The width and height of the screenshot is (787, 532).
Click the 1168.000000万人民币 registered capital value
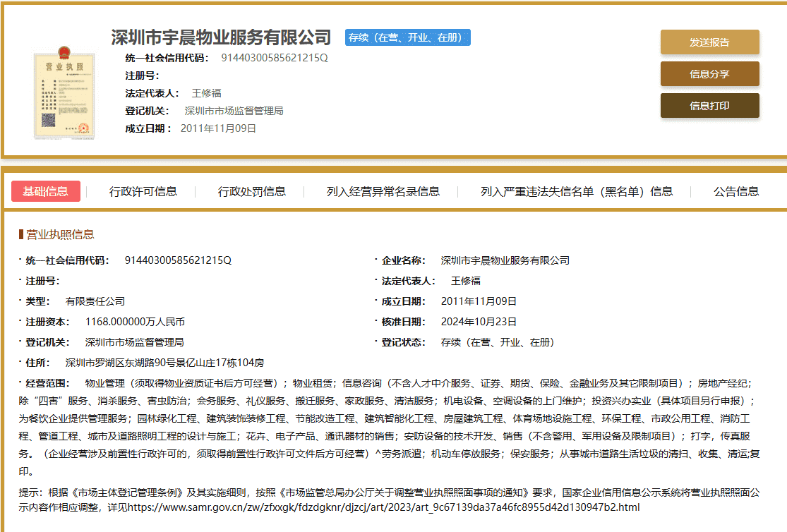(x=135, y=322)
